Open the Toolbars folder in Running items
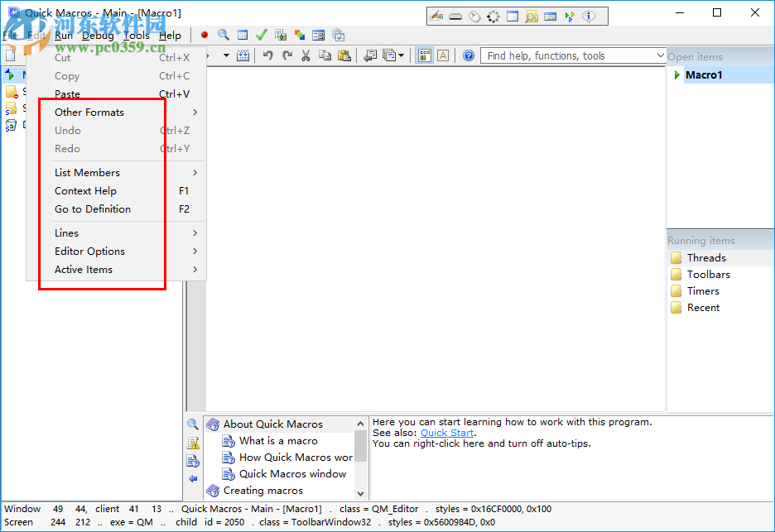Screen dimensions: 775x532 708,274
